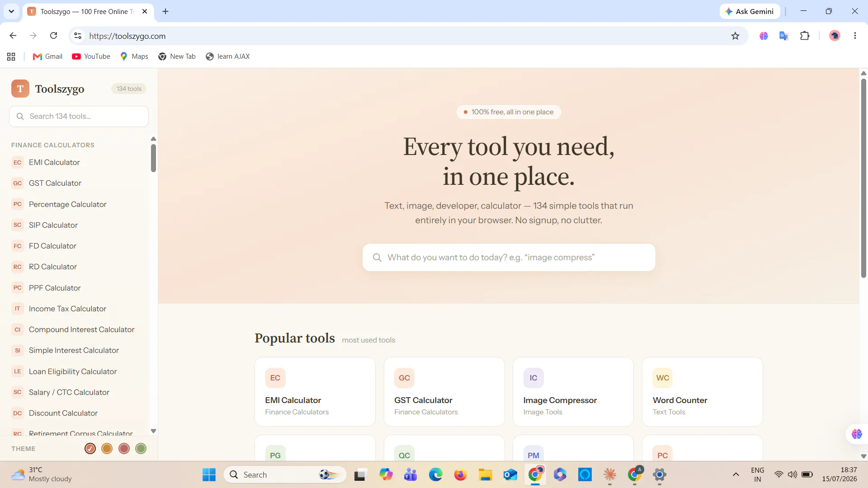This screenshot has height=488, width=868.
Task: Click the Toolszygo logo icon in sidebar
Action: pyautogui.click(x=20, y=89)
